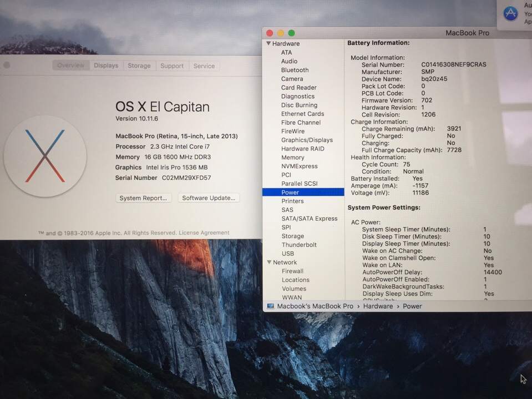Open the Service tab
This screenshot has width=532, height=399.
click(204, 65)
